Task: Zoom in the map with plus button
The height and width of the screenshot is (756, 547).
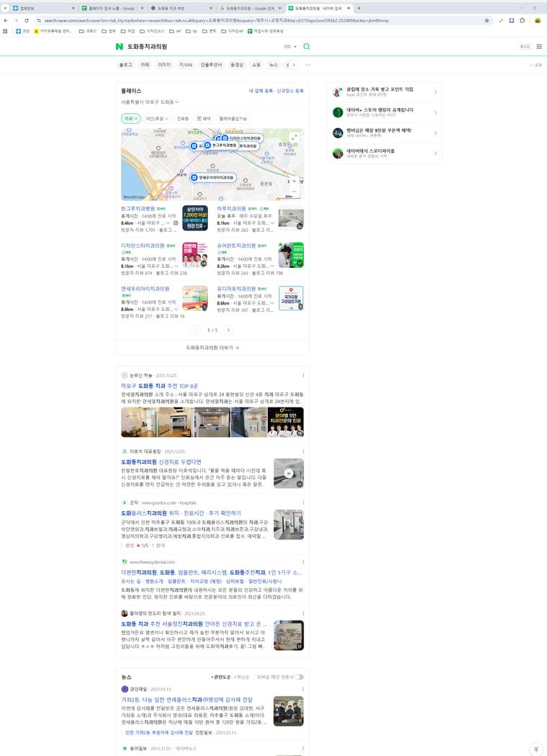Action: 294,181
